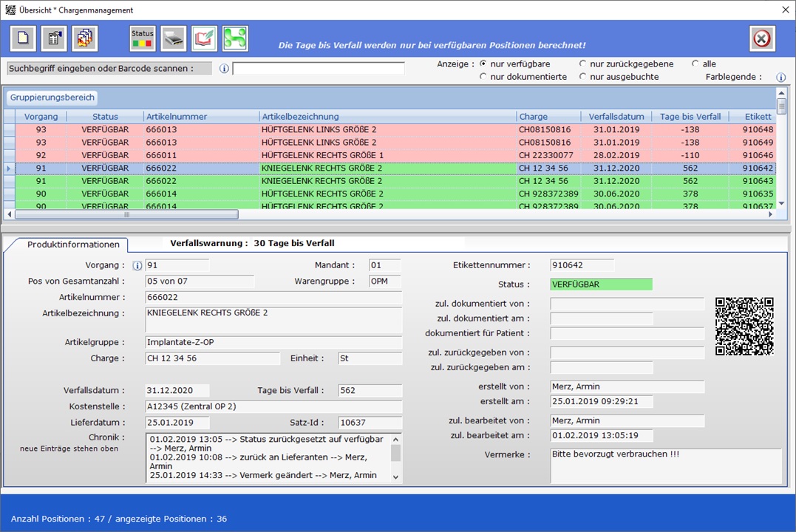Select 'nur verfügbare' radio option
Screen dimensions: 796x532
point(483,64)
